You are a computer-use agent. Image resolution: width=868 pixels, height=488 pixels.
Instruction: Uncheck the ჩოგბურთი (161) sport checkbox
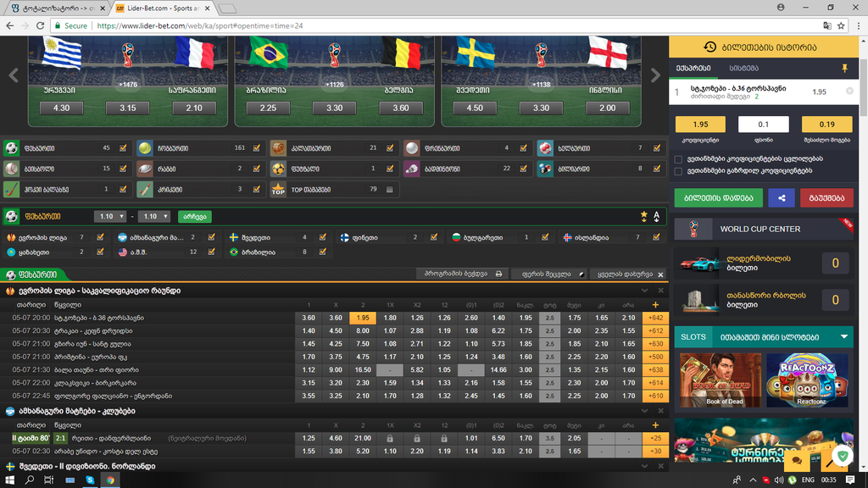coord(256,148)
